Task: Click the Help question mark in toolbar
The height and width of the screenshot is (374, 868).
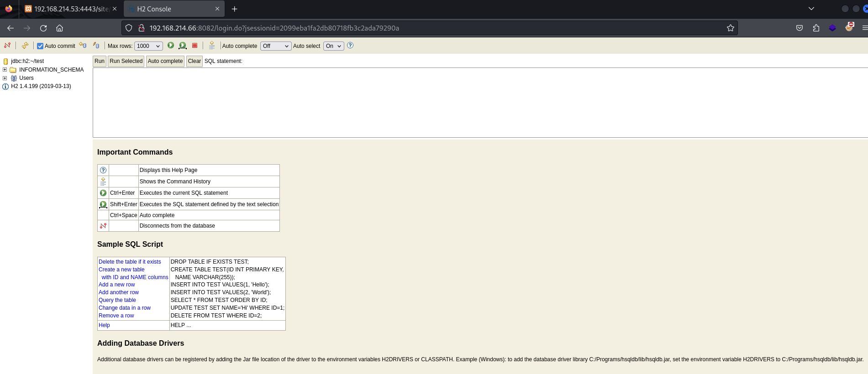Action: (x=350, y=46)
